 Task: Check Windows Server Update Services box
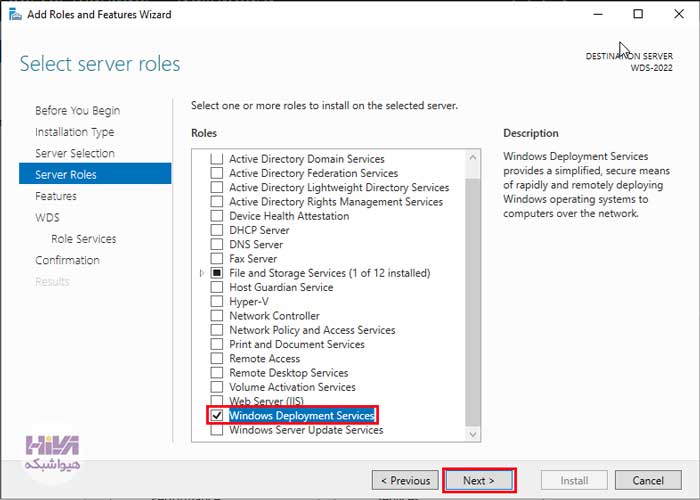pyautogui.click(x=217, y=430)
